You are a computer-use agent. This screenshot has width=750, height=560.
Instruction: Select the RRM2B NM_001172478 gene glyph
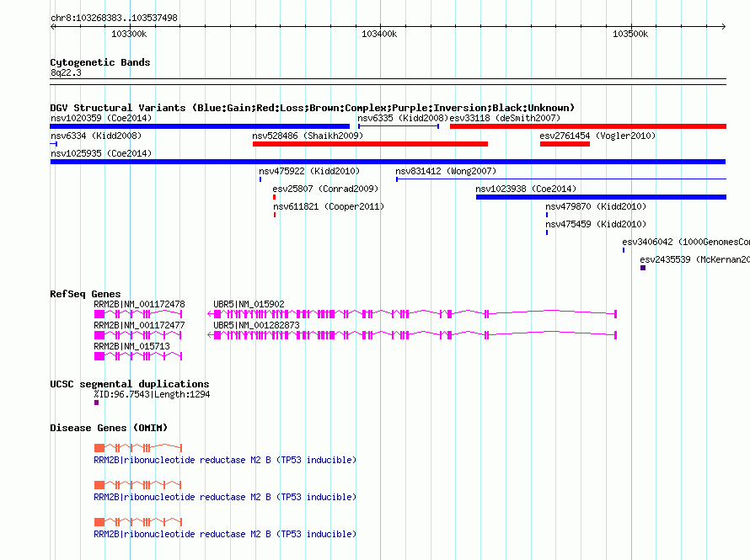pyautogui.click(x=138, y=314)
